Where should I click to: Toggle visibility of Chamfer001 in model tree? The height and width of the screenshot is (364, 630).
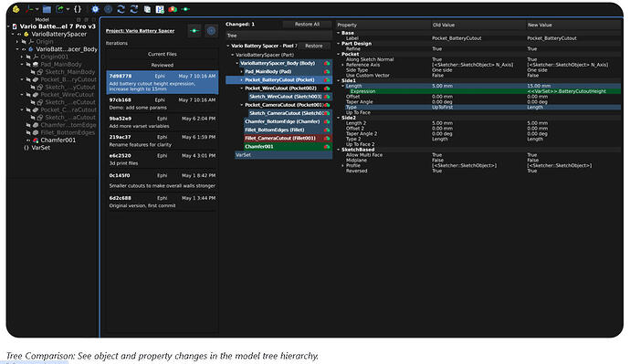tap(28, 140)
